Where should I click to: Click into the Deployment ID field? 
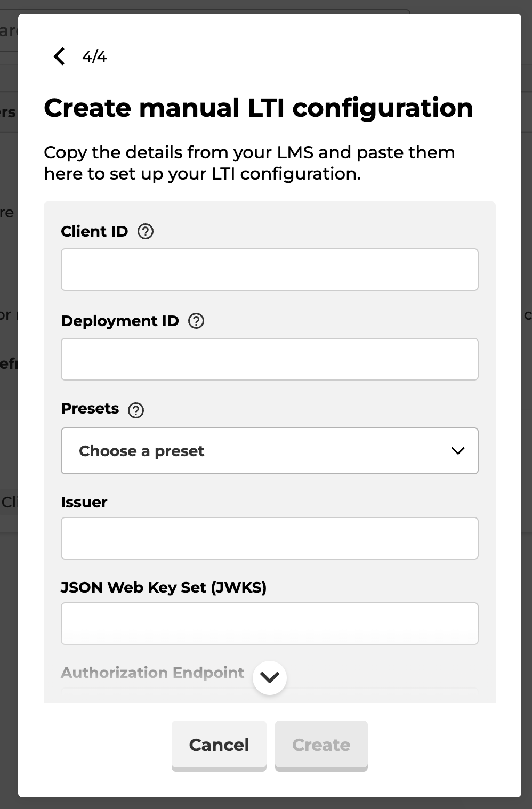(x=270, y=359)
